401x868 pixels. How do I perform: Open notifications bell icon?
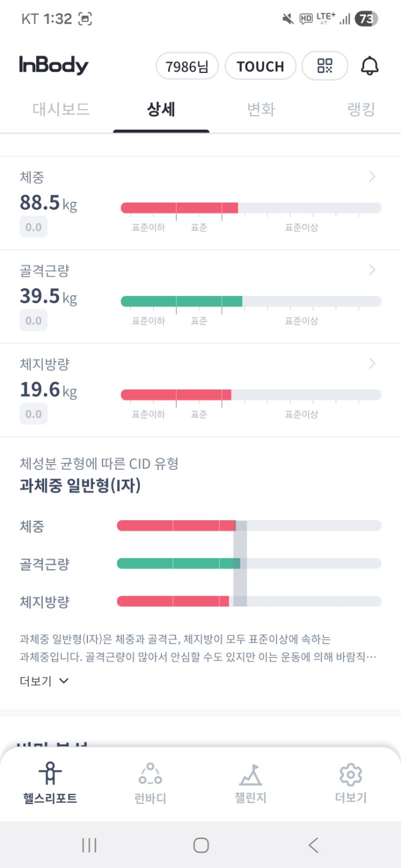tap(370, 66)
